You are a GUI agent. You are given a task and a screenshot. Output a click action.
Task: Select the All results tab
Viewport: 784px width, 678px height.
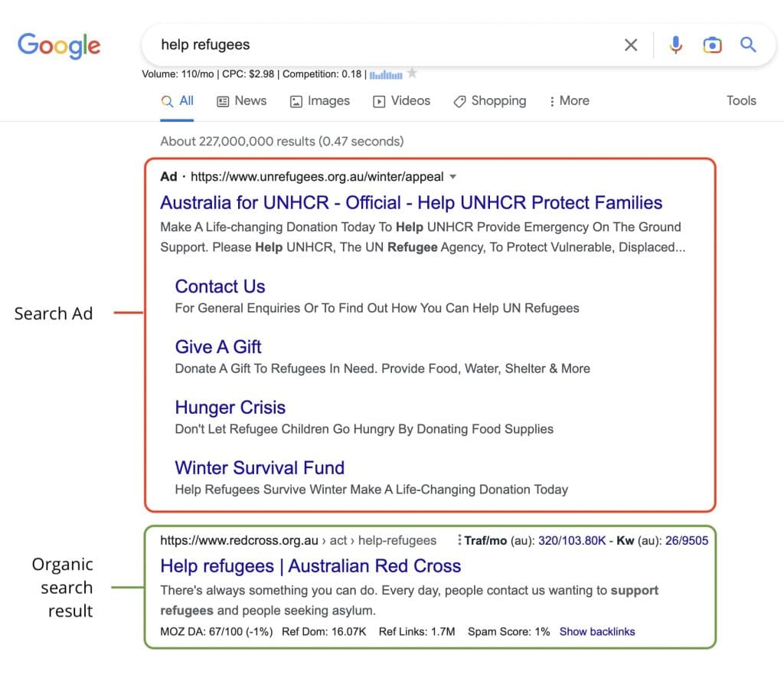click(x=177, y=101)
